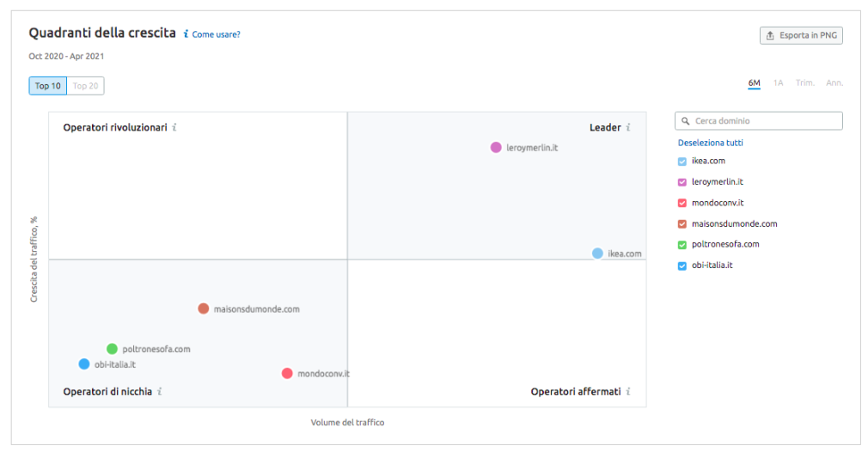
Task: Click info icon next to Quadranti della crescita
Action: [x=186, y=34]
